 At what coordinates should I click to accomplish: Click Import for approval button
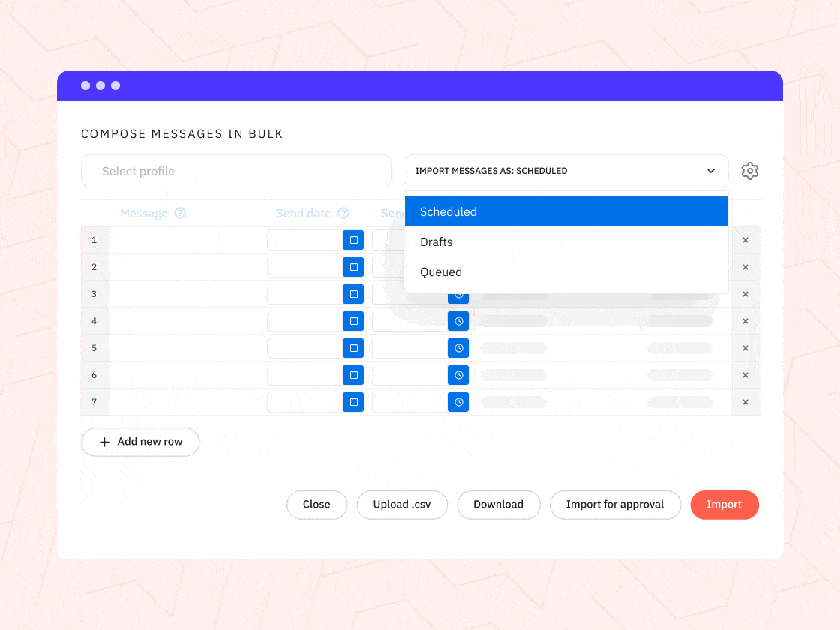click(614, 505)
